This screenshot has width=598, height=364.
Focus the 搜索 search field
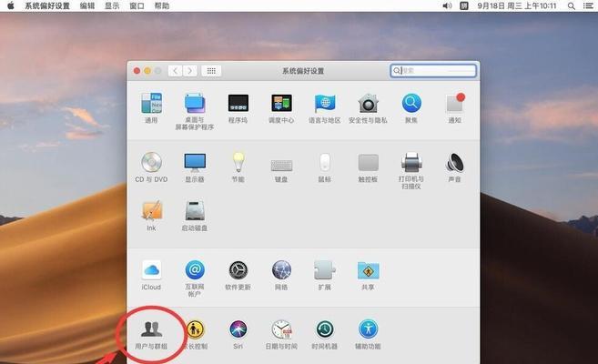click(x=433, y=70)
